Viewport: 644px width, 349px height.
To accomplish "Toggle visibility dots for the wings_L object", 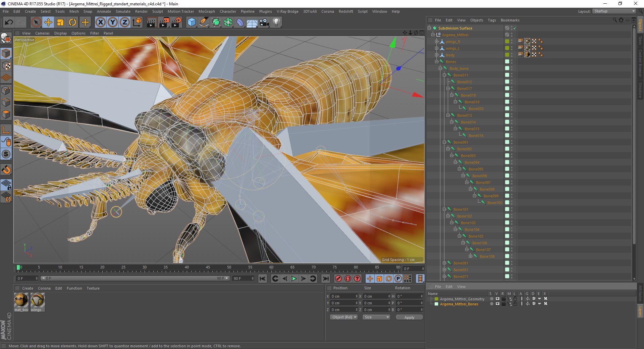I will [x=512, y=48].
